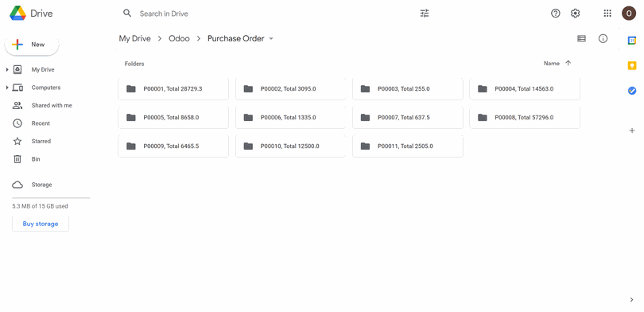The height and width of the screenshot is (312, 644).
Task: Select folder P00004, Total 14563.0
Action: click(525, 89)
